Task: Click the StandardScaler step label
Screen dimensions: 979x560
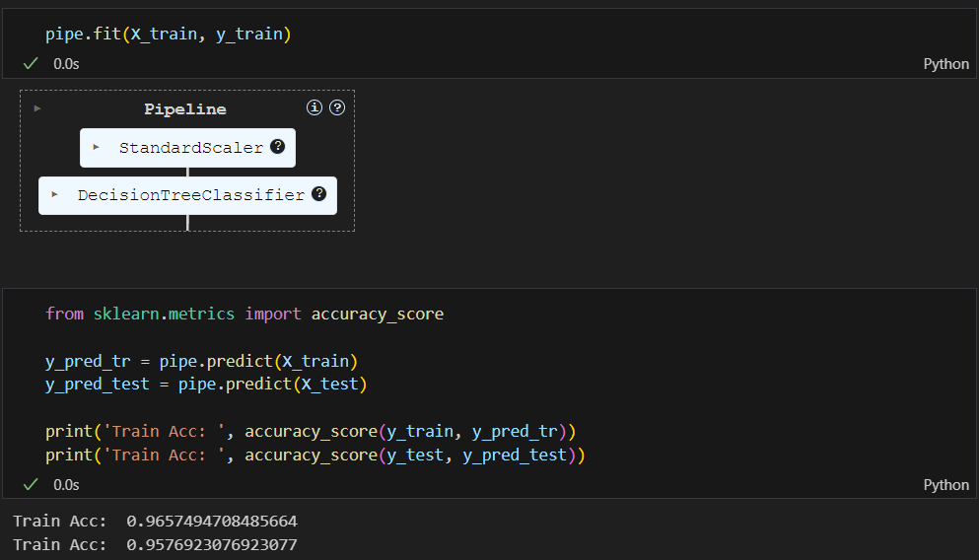Action: [191, 148]
